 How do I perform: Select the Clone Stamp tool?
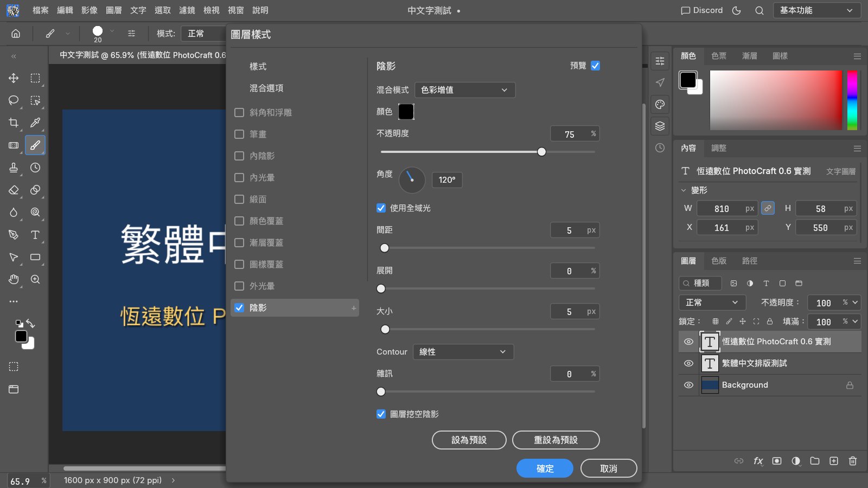(x=14, y=168)
